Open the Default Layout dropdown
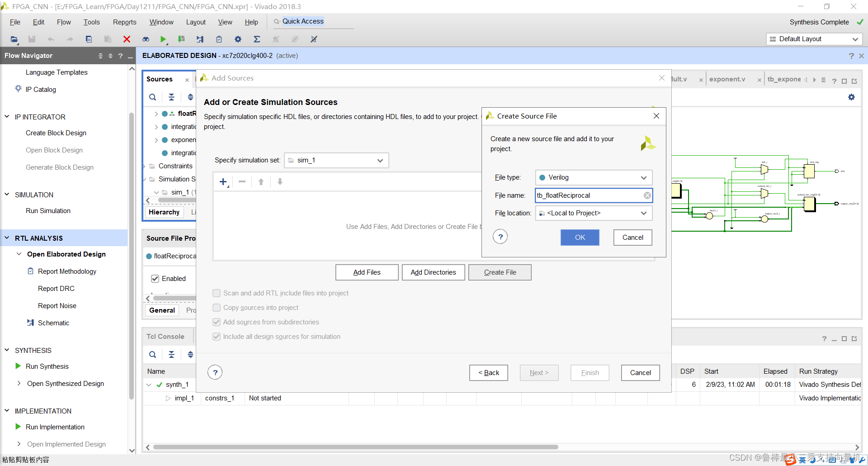Viewport: 868px width, 466px height. (x=814, y=39)
